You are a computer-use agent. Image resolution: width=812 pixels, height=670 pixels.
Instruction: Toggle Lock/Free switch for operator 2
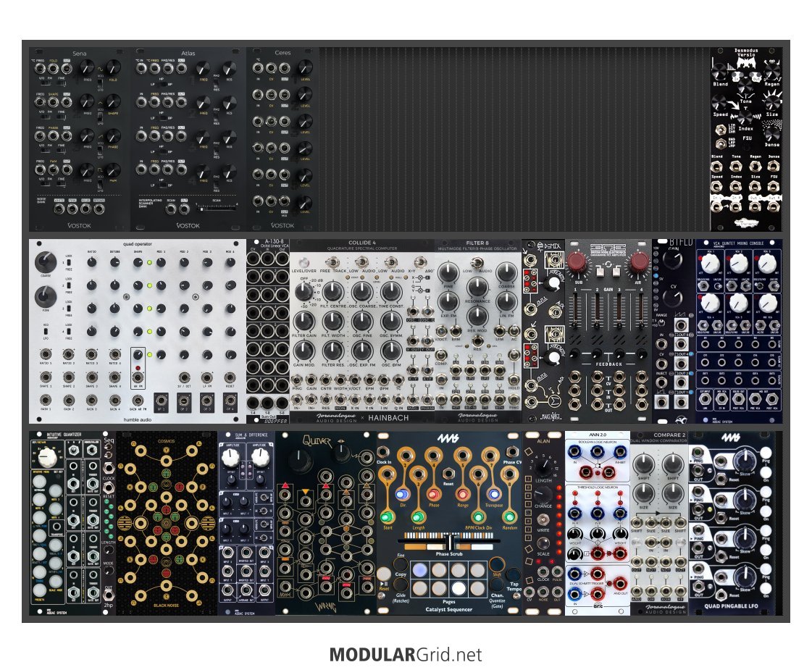coord(68,285)
